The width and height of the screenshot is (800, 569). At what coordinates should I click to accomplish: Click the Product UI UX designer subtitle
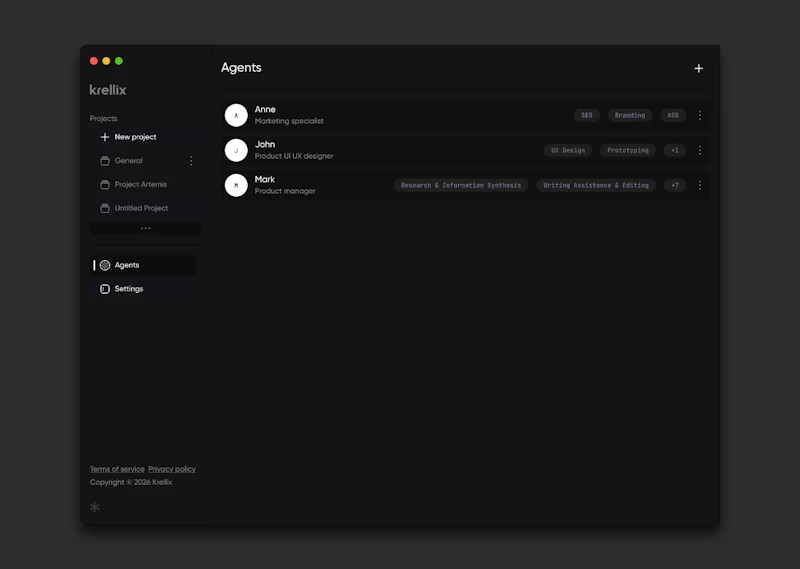point(294,156)
